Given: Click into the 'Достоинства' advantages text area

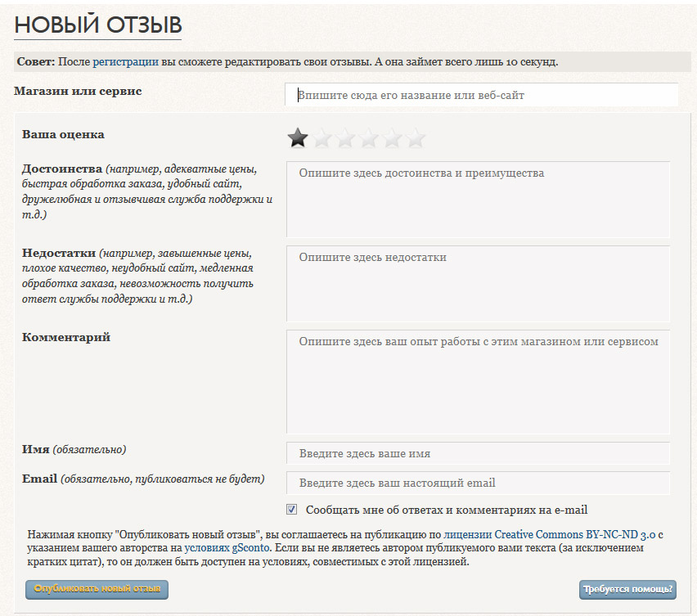Looking at the screenshot, I should pyautogui.click(x=478, y=200).
